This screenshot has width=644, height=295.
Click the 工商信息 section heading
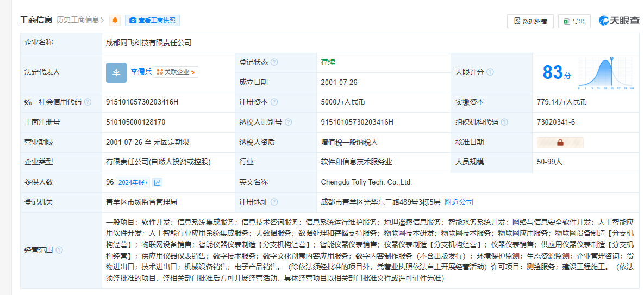tap(36, 20)
